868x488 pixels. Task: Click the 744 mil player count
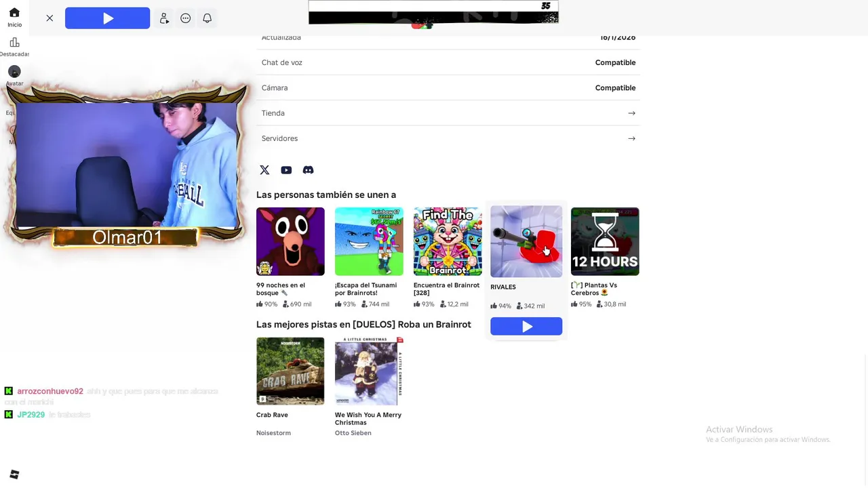376,304
